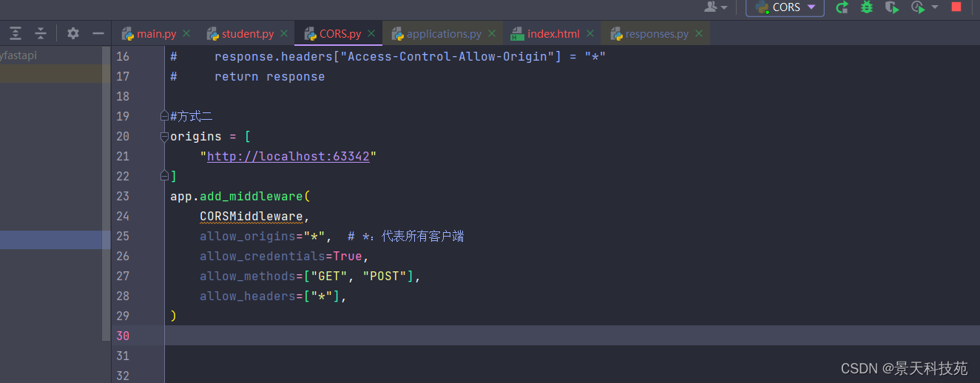The height and width of the screenshot is (383, 980).
Task: Run CORS with profiler
Action: tap(918, 7)
